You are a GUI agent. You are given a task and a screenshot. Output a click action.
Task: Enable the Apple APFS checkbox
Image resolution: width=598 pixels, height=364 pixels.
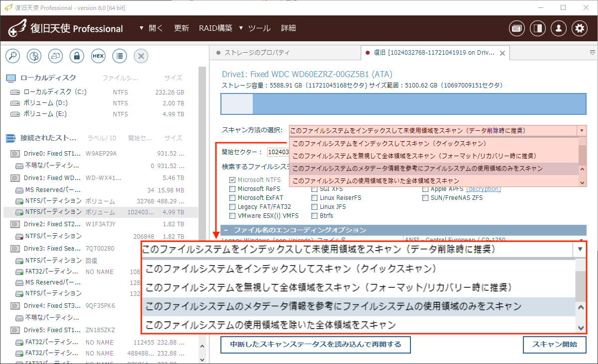pos(425,189)
